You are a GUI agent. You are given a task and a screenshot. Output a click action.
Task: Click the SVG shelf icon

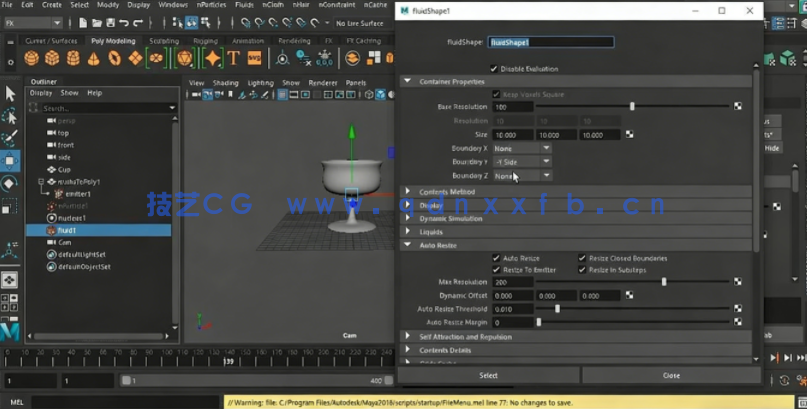coord(255,59)
